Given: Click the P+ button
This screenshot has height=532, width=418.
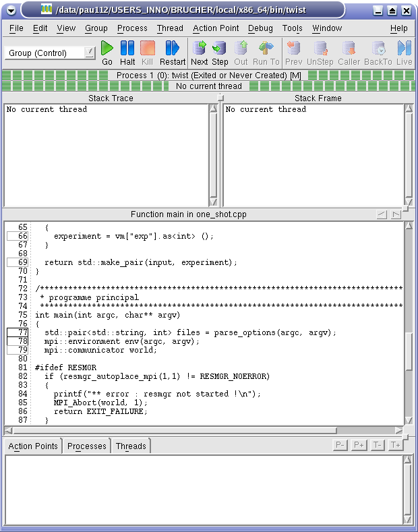Looking at the screenshot, I should tap(359, 445).
